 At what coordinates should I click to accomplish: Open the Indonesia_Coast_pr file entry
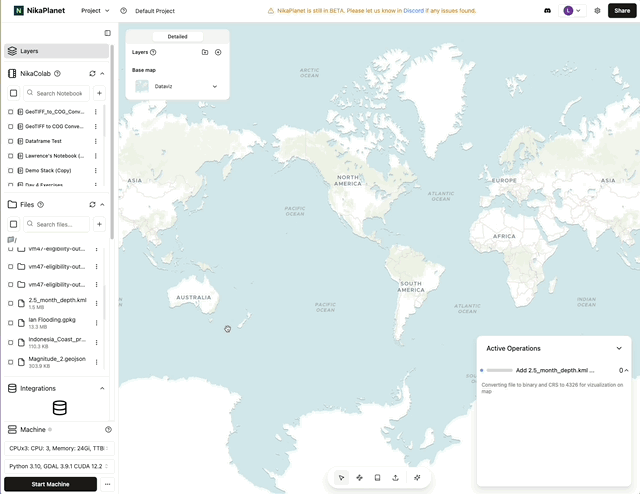(x=57, y=342)
